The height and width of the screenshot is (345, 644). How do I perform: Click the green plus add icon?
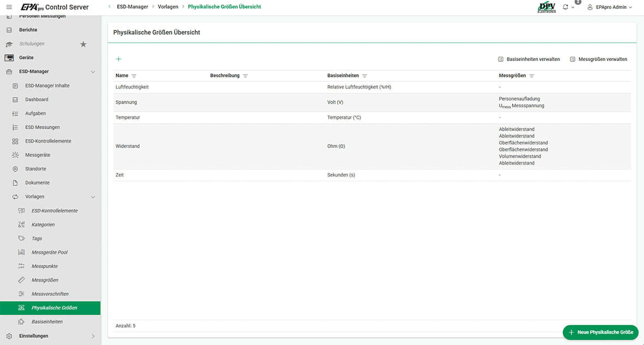coord(119,59)
